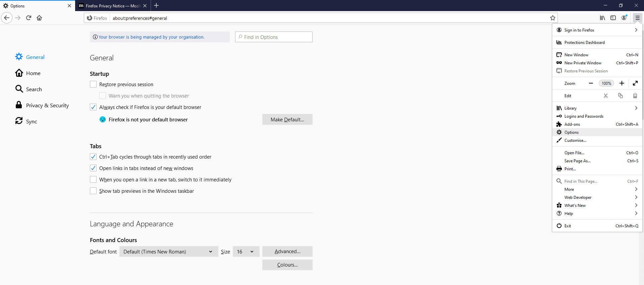Open the Colours button dialog
The width and height of the screenshot is (644, 285).
[x=287, y=265]
